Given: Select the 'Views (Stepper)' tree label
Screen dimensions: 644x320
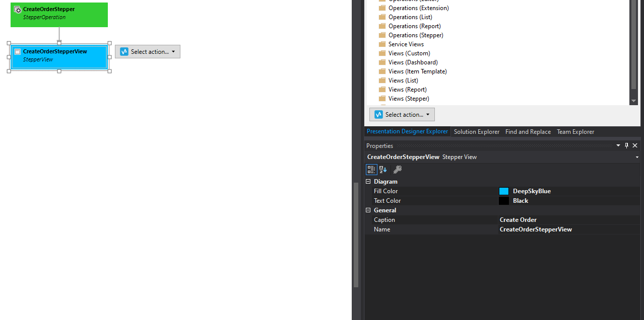Looking at the screenshot, I should tap(409, 99).
